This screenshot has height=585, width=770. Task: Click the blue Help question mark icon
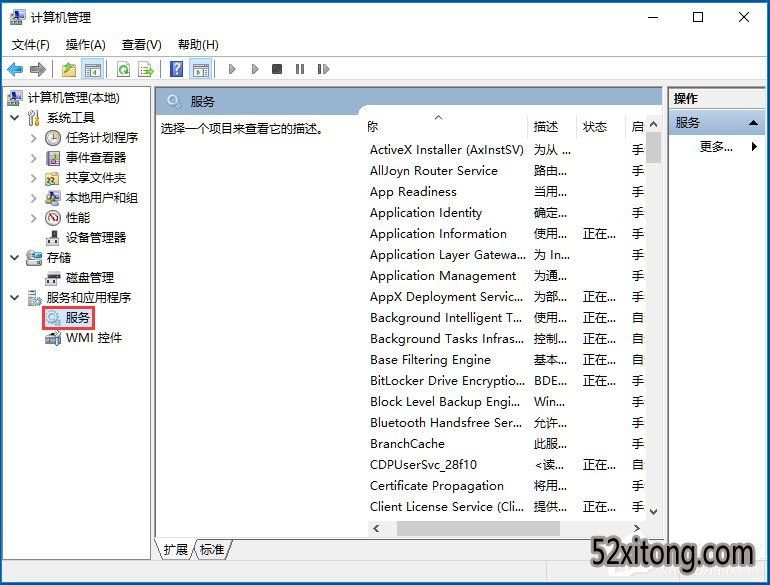click(176, 69)
